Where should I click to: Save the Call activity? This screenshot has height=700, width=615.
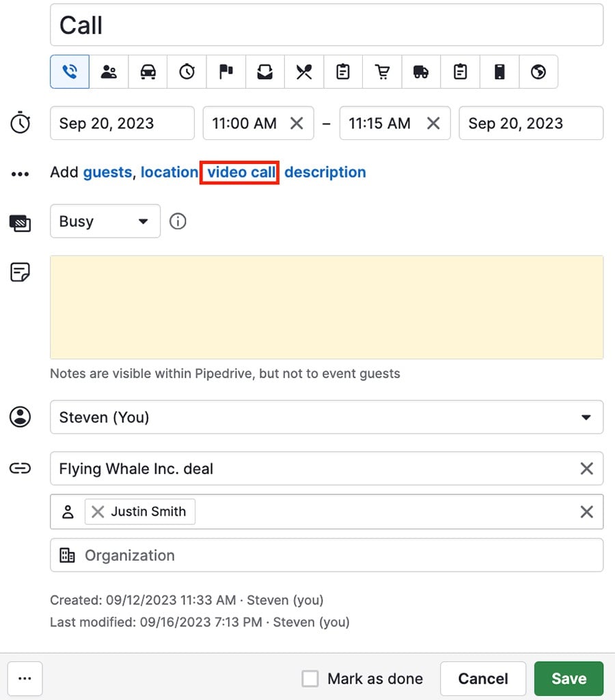tap(569, 678)
